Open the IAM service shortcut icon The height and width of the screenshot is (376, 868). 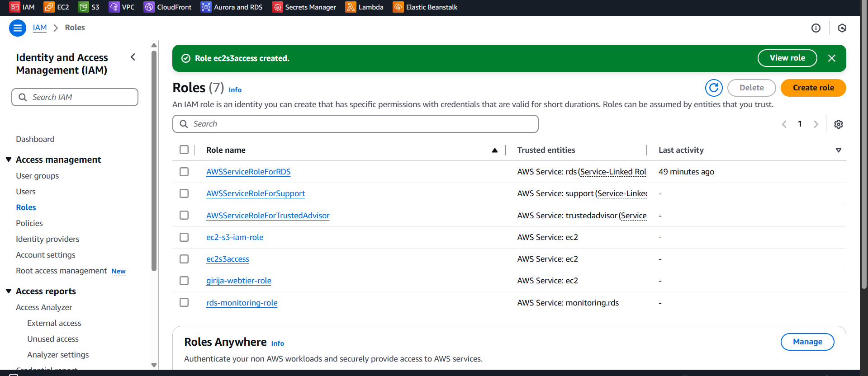pos(15,7)
